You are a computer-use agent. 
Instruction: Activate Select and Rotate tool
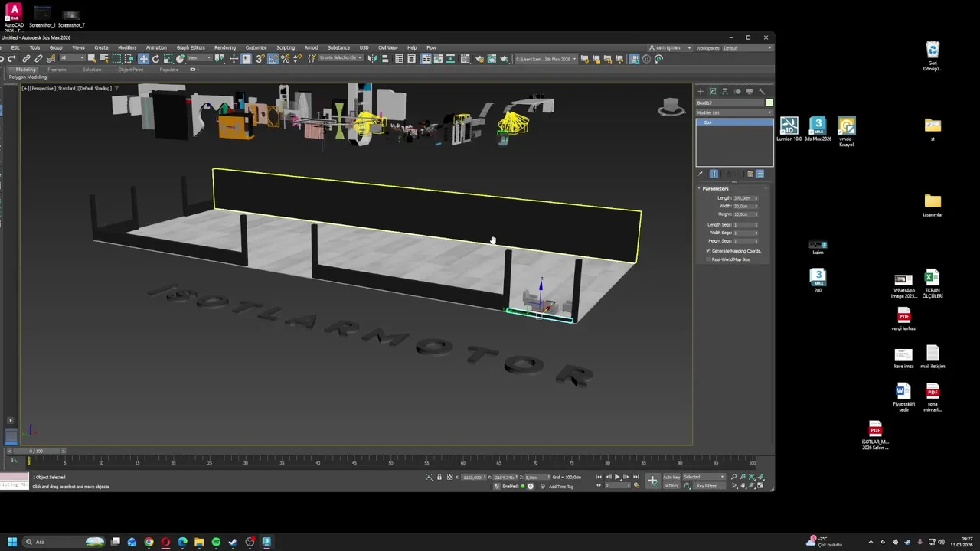point(156,58)
